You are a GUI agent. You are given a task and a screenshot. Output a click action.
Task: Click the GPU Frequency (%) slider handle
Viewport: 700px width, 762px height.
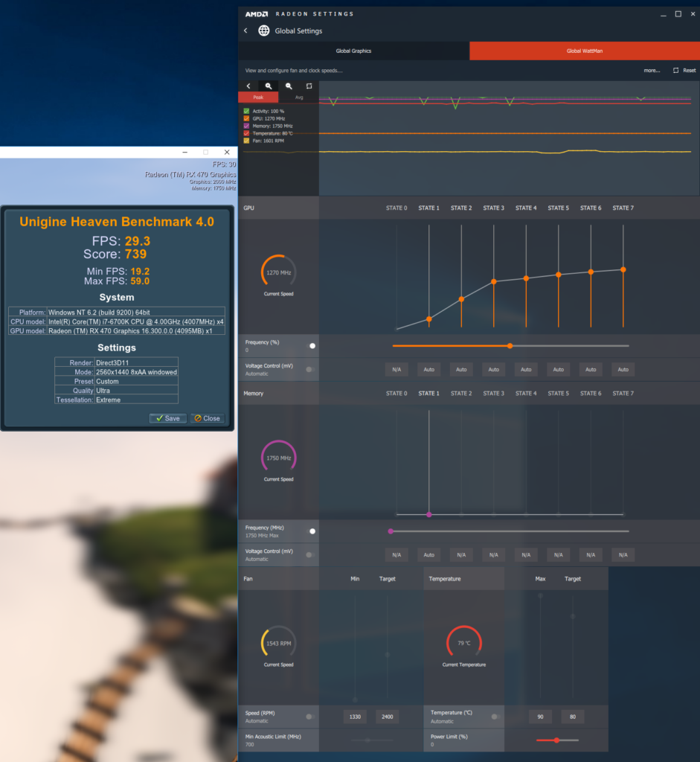(x=510, y=346)
